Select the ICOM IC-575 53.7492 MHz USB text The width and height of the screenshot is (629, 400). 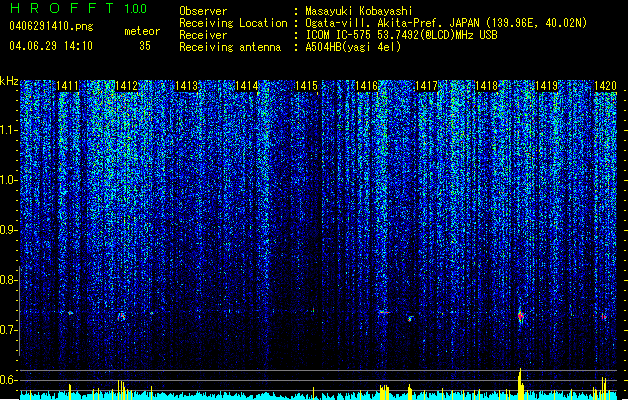click(x=401, y=35)
